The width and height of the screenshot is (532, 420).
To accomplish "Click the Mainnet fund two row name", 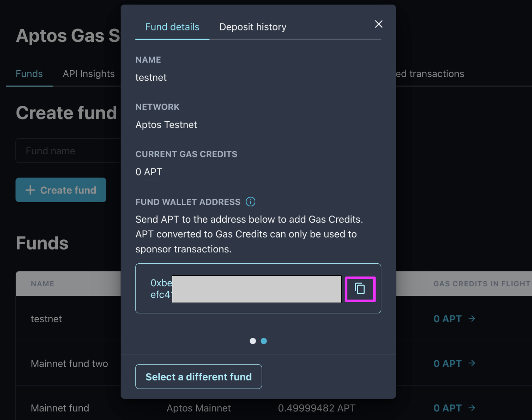I will 69,363.
